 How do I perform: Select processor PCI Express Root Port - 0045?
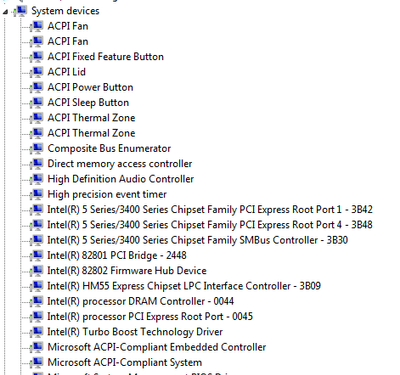(x=150, y=317)
